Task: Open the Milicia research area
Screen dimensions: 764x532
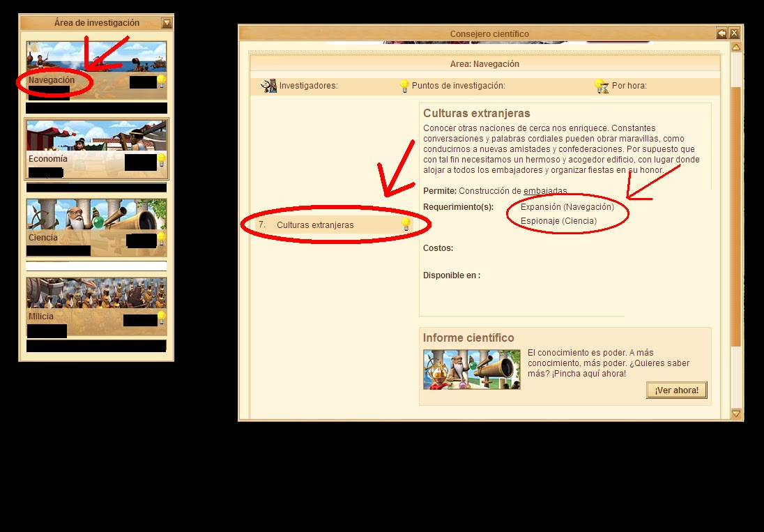Action: point(96,307)
